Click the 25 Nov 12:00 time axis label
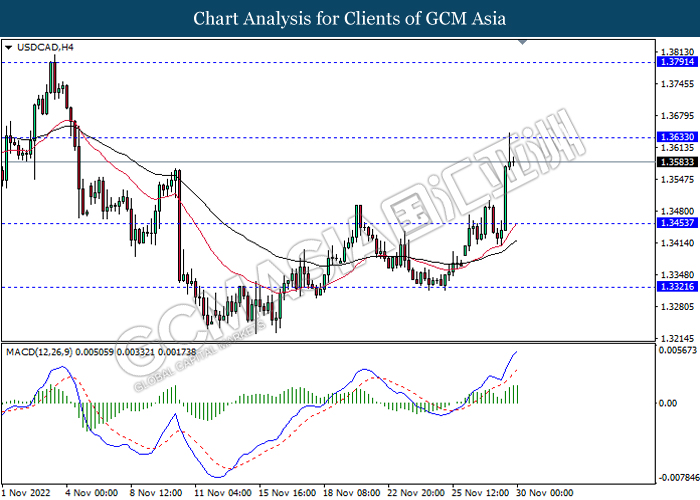The width and height of the screenshot is (700, 500). point(480,493)
